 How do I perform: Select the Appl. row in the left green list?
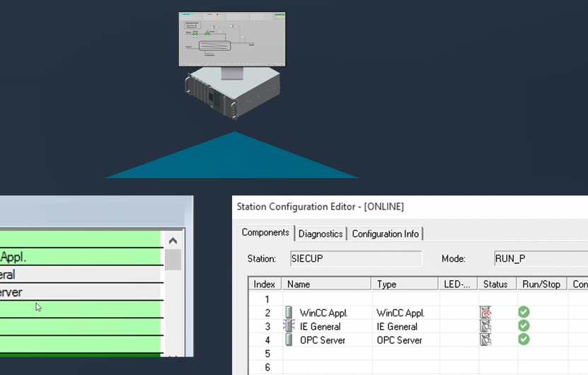pyautogui.click(x=81, y=257)
